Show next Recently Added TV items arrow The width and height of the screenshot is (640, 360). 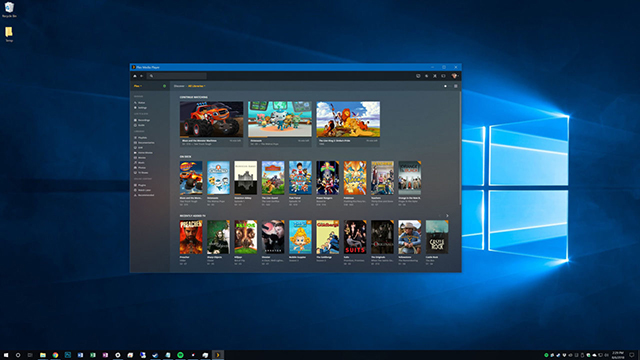tap(447, 216)
